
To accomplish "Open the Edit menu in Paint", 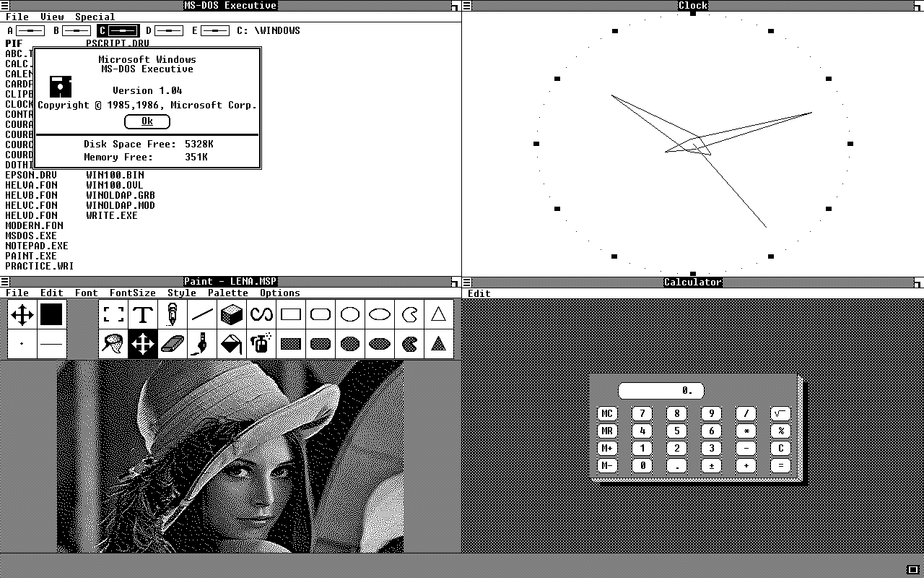I will [52, 293].
